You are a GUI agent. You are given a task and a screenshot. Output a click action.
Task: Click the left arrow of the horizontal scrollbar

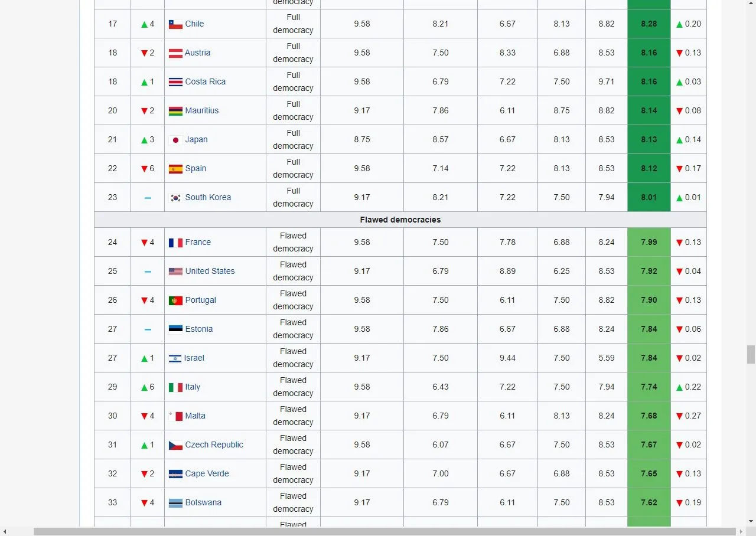coord(5,531)
